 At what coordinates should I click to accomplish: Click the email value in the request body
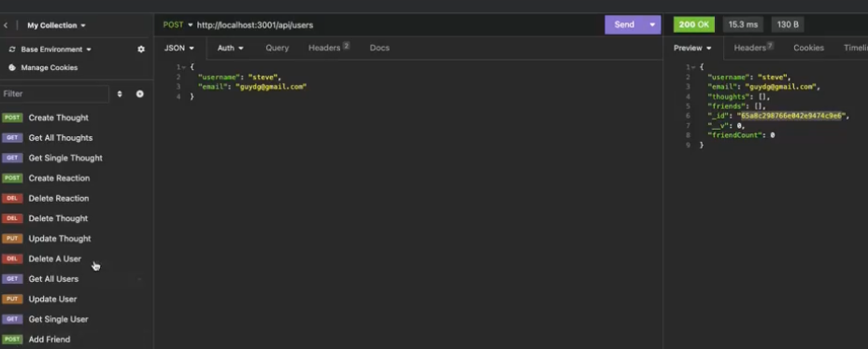[271, 87]
